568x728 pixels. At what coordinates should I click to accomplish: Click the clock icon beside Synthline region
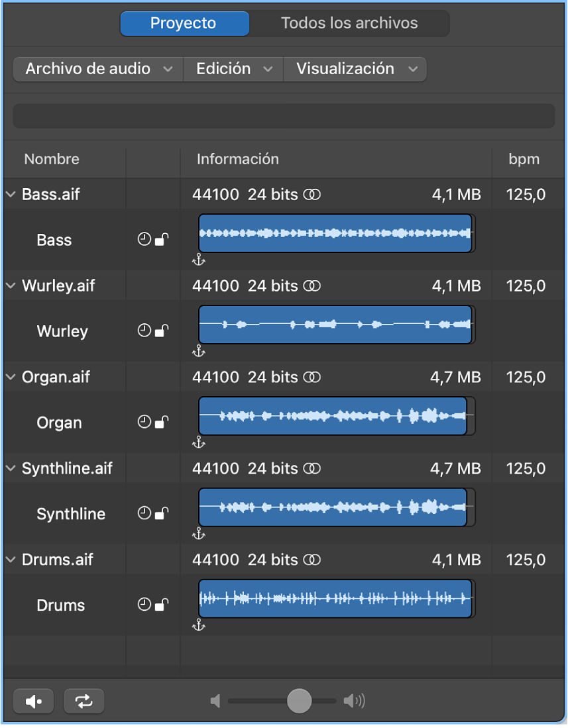click(x=144, y=513)
